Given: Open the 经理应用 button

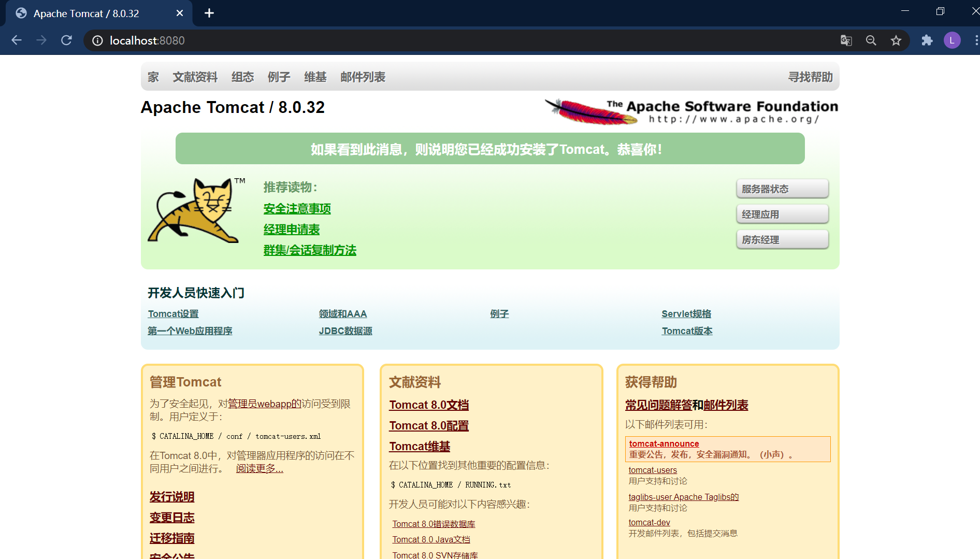Looking at the screenshot, I should [782, 213].
